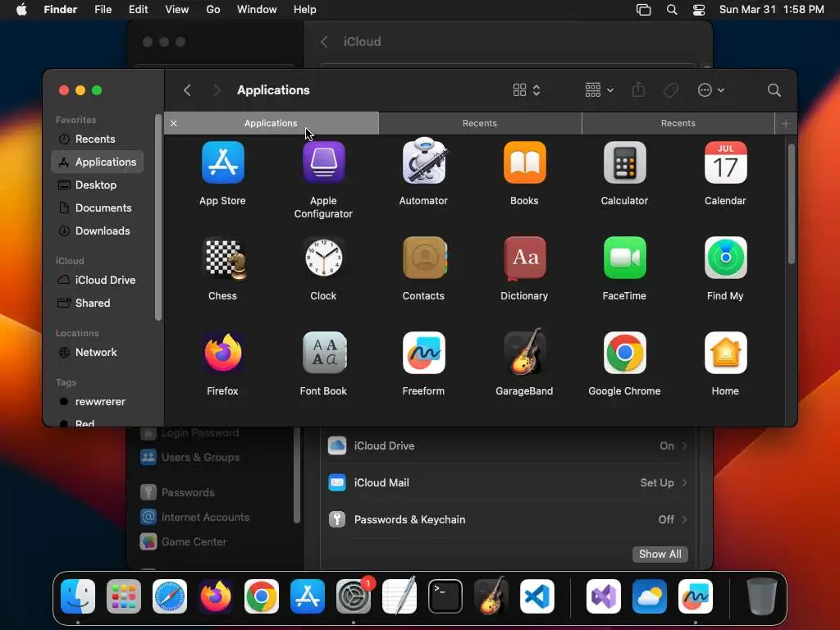Open the Calendar app icon
This screenshot has width=840, height=630.
pyautogui.click(x=725, y=162)
